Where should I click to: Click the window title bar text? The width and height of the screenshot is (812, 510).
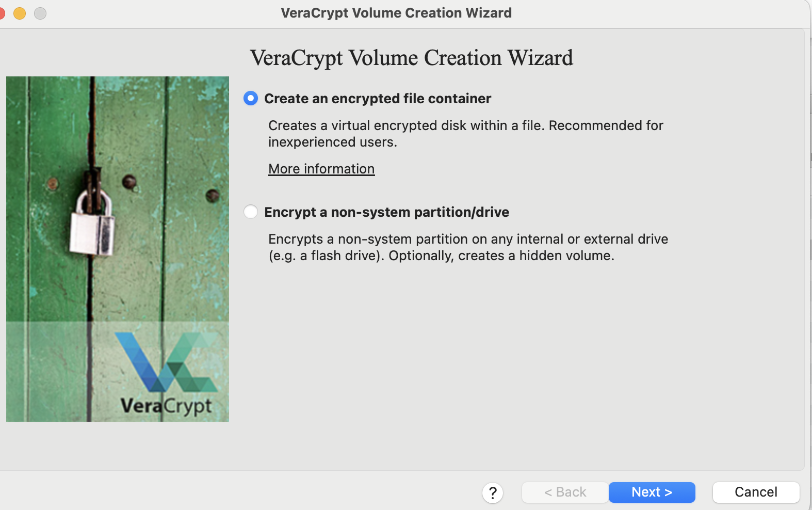tap(396, 13)
